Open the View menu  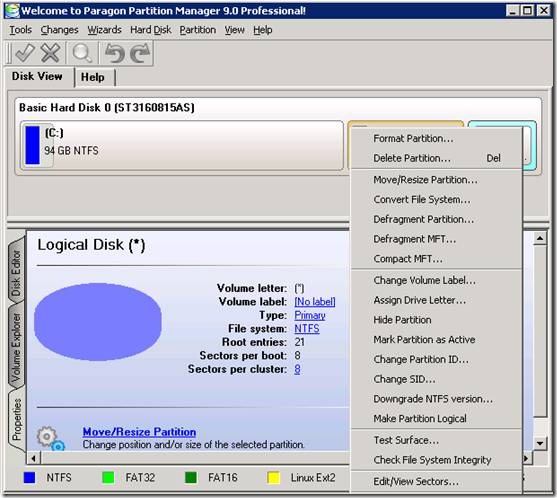(x=234, y=30)
